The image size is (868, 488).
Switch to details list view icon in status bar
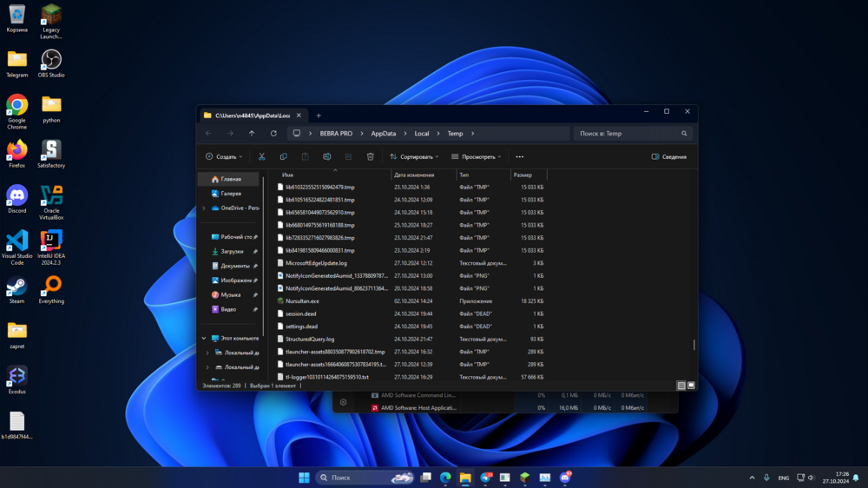pos(681,386)
